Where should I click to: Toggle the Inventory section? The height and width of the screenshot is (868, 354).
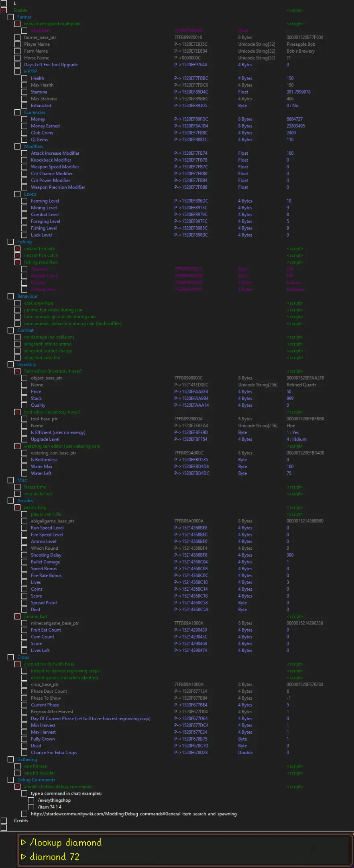[26, 364]
